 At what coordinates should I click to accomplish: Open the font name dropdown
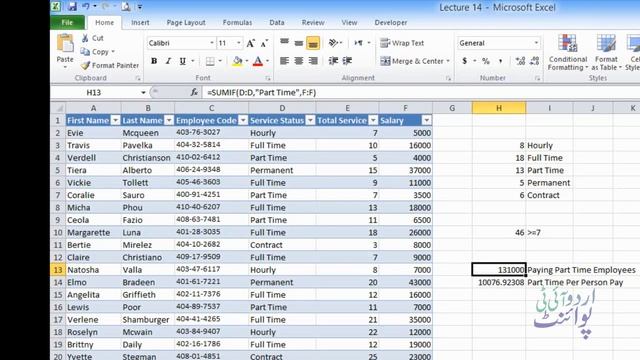[x=212, y=43]
